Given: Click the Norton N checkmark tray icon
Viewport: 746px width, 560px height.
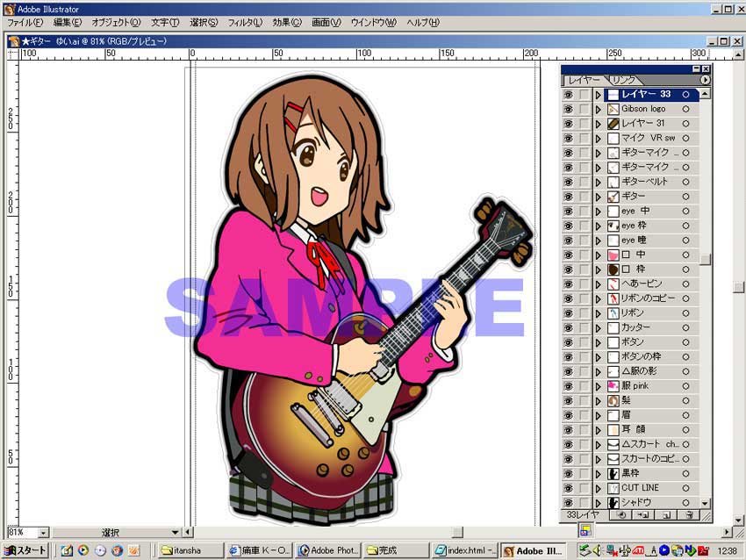Looking at the screenshot, I should click(x=691, y=550).
